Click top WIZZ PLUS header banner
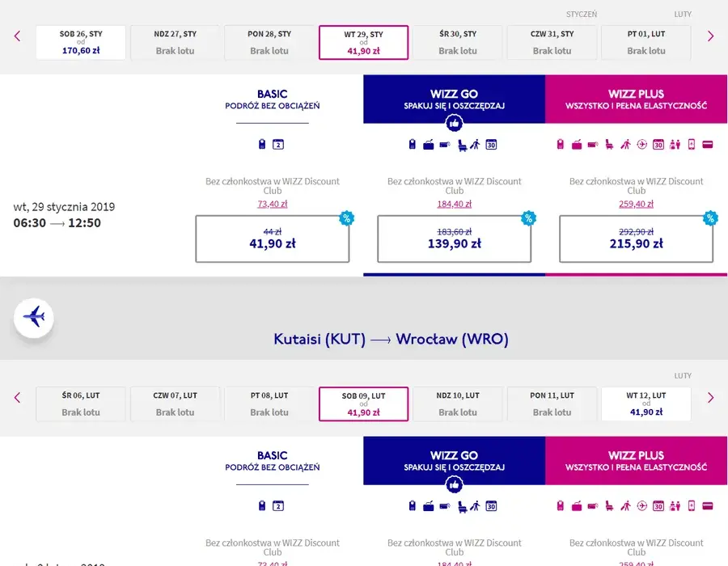The height and width of the screenshot is (566, 728). pos(636,99)
